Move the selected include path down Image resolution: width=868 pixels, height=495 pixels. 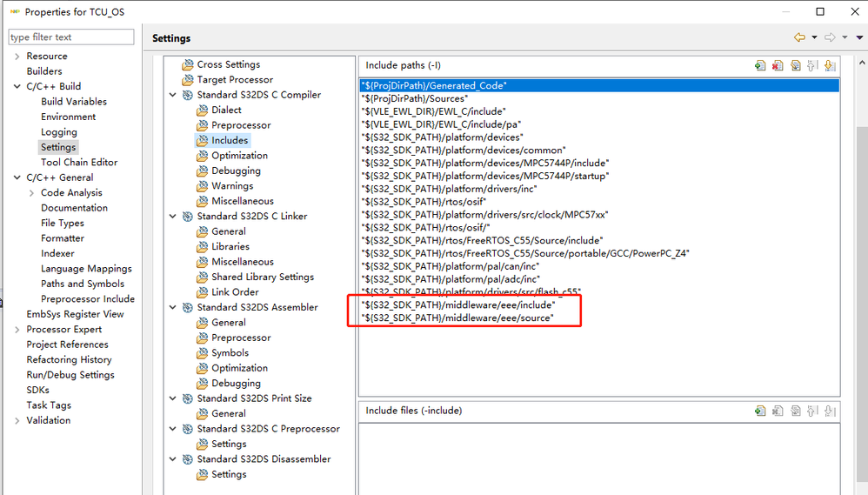[x=829, y=65]
